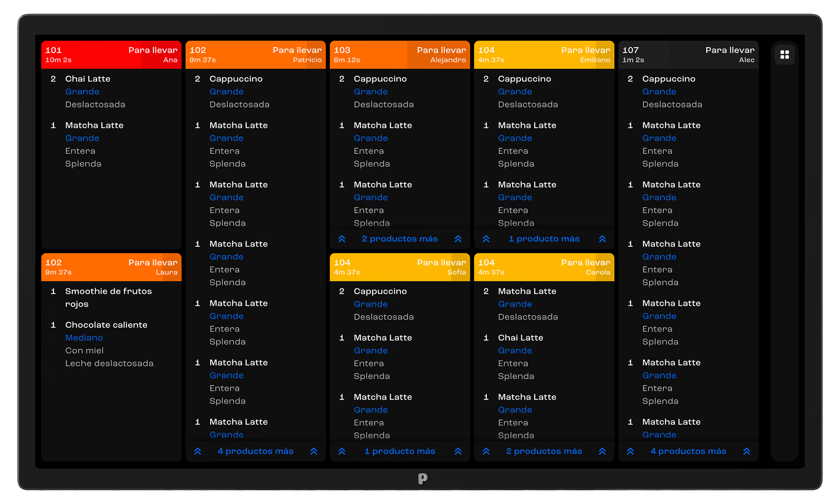
Task: Select order 101 header for Ana
Action: (x=111, y=55)
